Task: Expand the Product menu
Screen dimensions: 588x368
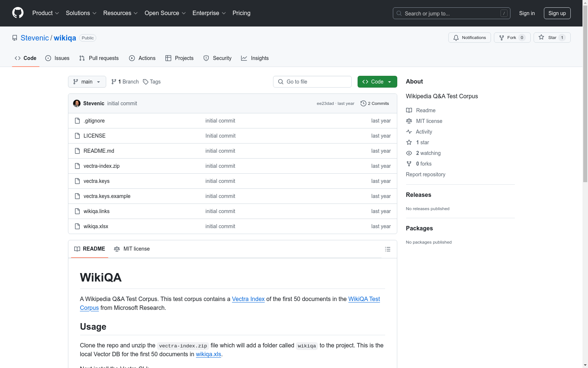Action: tap(46, 13)
